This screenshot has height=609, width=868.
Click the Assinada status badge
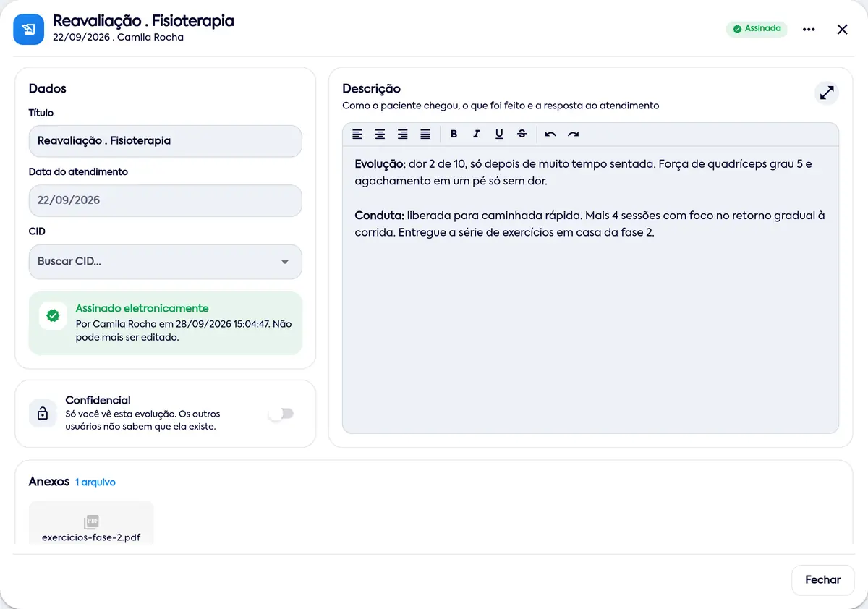(757, 29)
